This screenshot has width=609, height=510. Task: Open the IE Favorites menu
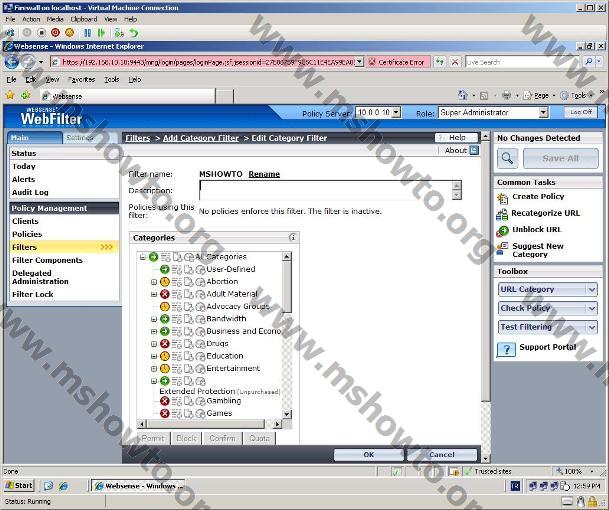81,79
